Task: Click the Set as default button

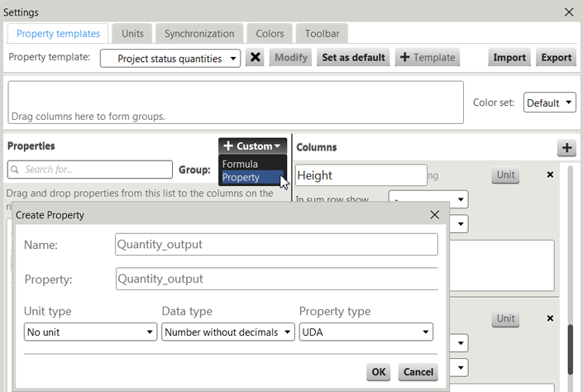Action: [353, 58]
